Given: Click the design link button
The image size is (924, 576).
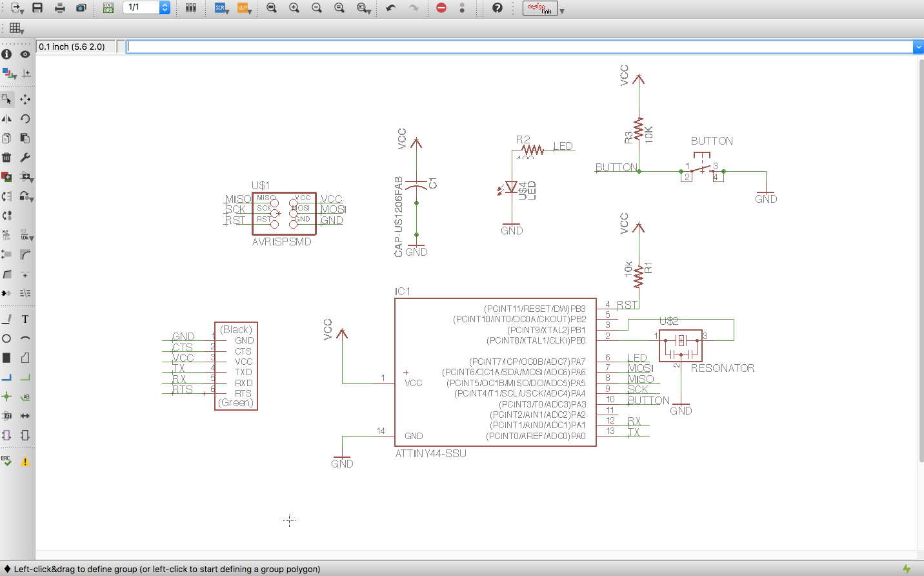Looking at the screenshot, I should click(540, 8).
